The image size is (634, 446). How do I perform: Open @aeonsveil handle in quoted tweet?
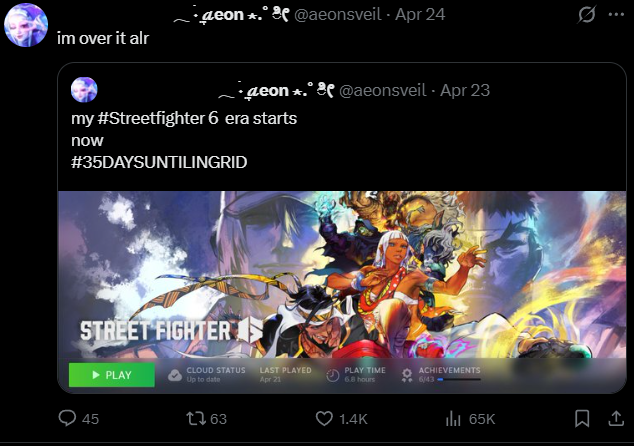[383, 91]
